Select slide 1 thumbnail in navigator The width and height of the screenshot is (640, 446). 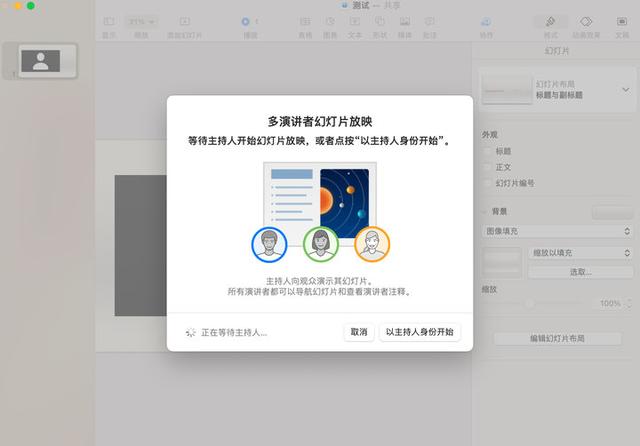(48, 61)
